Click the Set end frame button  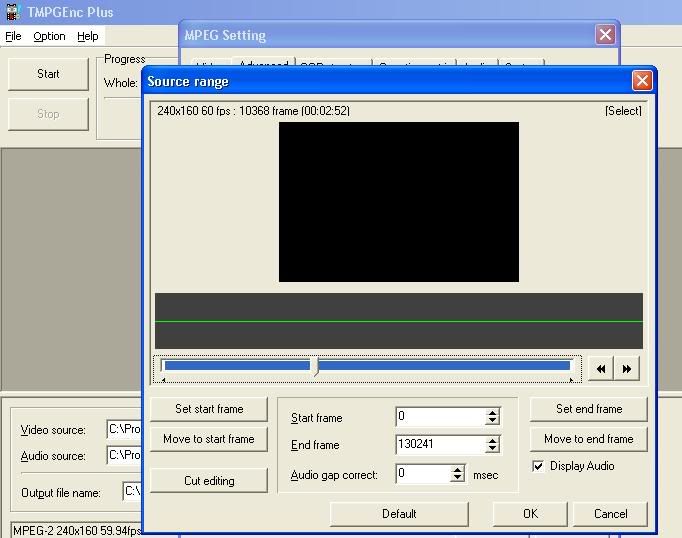coord(588,409)
